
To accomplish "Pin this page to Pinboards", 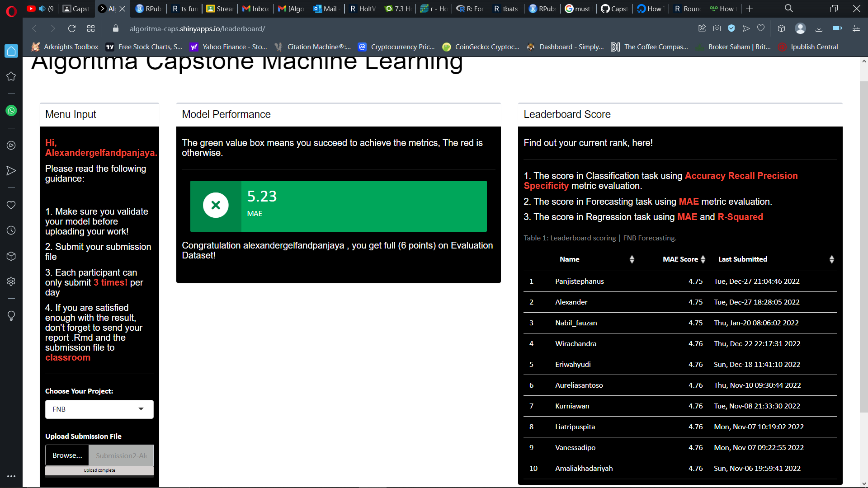I will [702, 28].
